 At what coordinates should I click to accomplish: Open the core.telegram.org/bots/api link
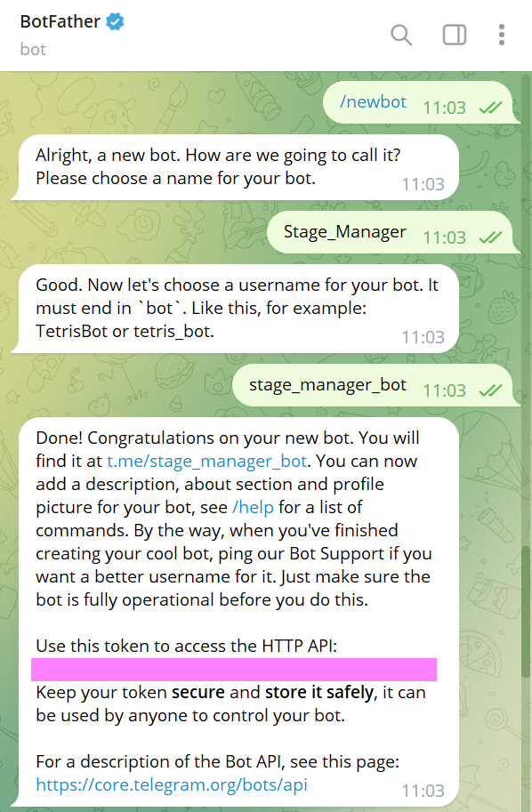[x=172, y=784]
